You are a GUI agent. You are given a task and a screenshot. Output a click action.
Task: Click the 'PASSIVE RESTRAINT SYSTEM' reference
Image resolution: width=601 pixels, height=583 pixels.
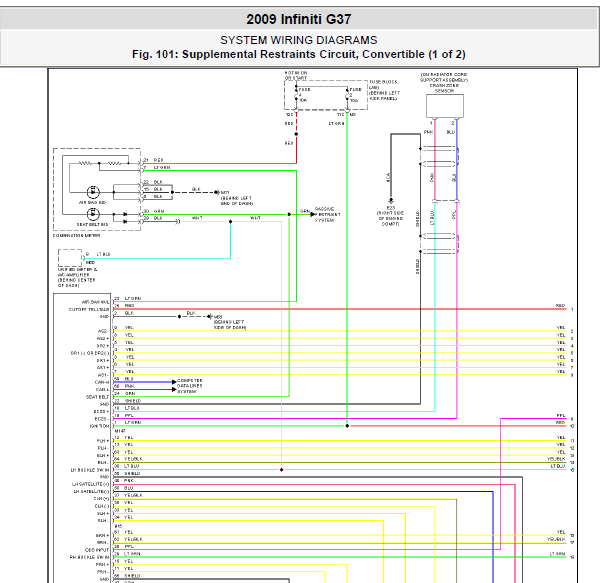point(327,215)
